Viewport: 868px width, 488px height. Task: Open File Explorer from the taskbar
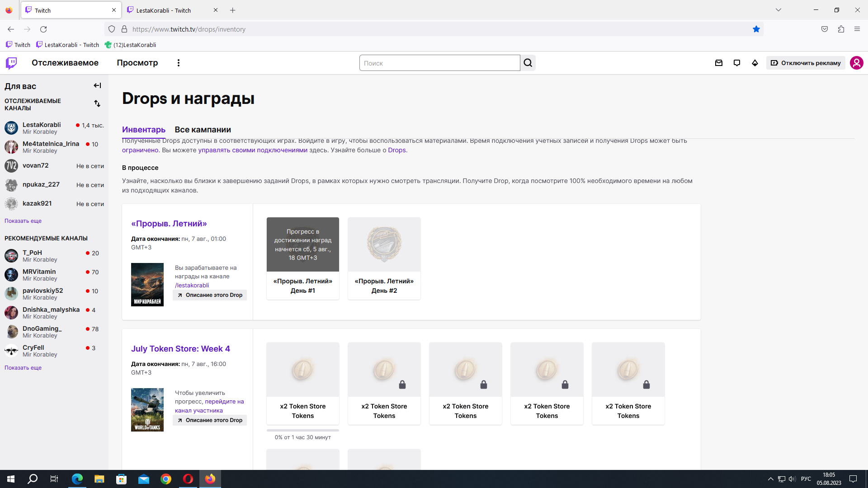click(99, 479)
